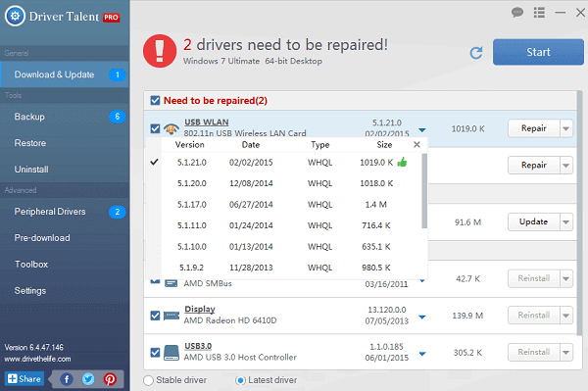Click the second Repair button
Screen dimensions: 588x391
click(x=534, y=166)
